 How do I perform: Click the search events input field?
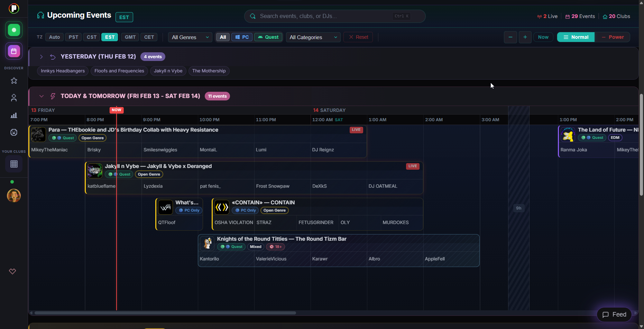tap(325, 16)
